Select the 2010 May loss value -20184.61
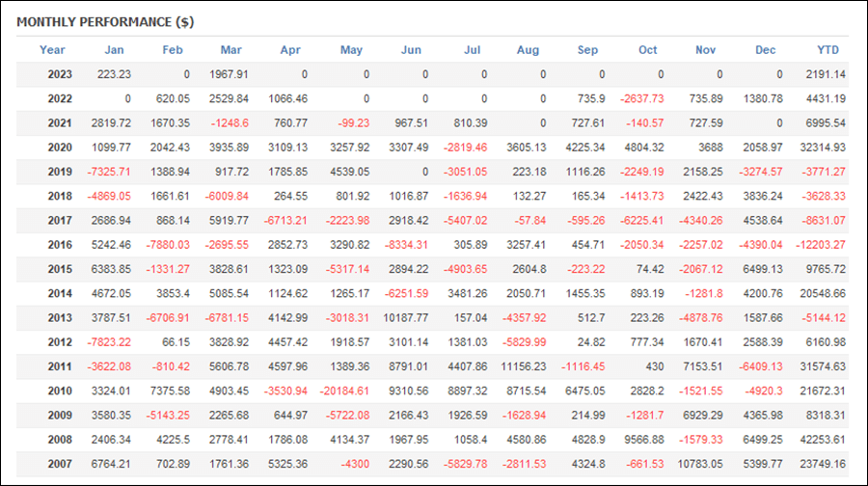 pos(344,391)
